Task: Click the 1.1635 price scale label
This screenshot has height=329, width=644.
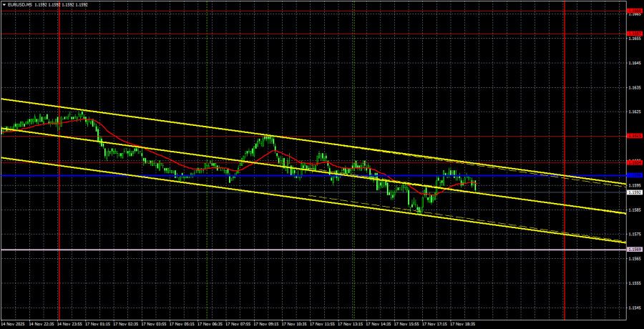Action: pyautogui.click(x=634, y=88)
